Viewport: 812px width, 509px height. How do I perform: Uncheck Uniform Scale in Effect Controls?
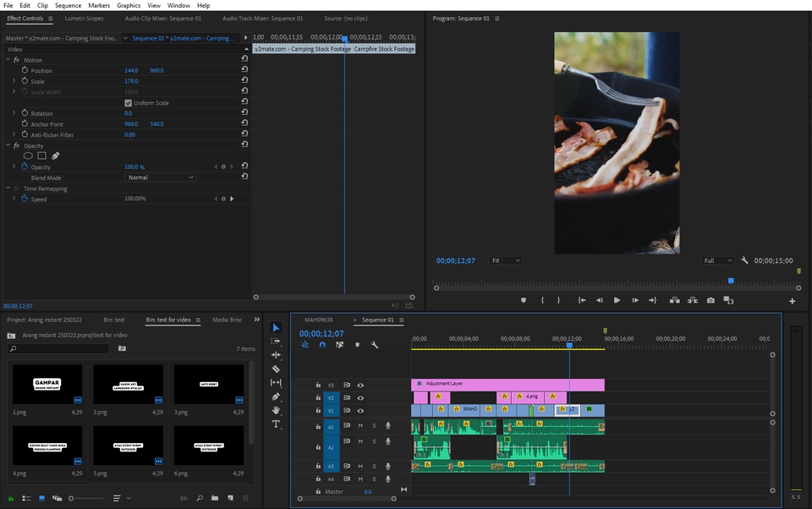129,102
